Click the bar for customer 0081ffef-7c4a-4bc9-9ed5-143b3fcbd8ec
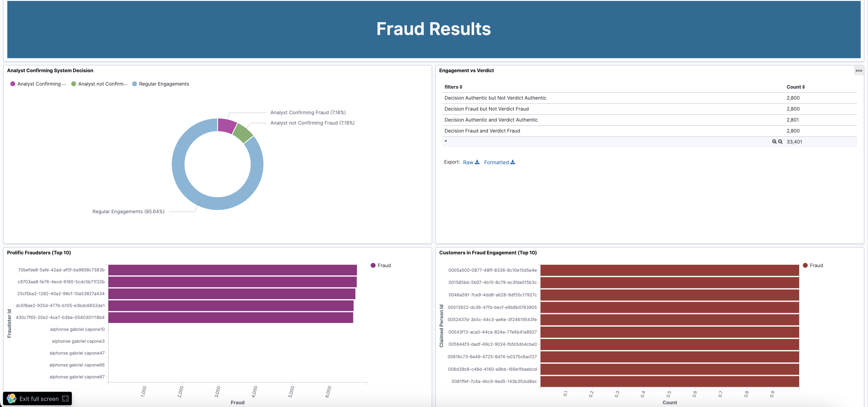This screenshot has height=407, width=868. [670, 381]
